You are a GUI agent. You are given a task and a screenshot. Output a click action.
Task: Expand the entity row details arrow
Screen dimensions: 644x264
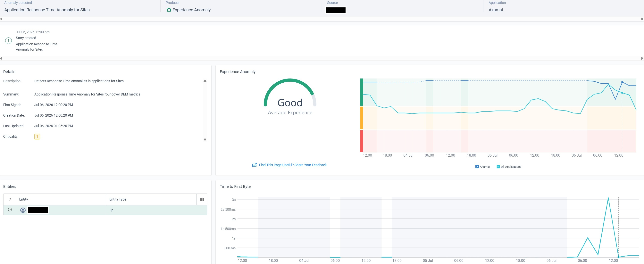[10, 210]
